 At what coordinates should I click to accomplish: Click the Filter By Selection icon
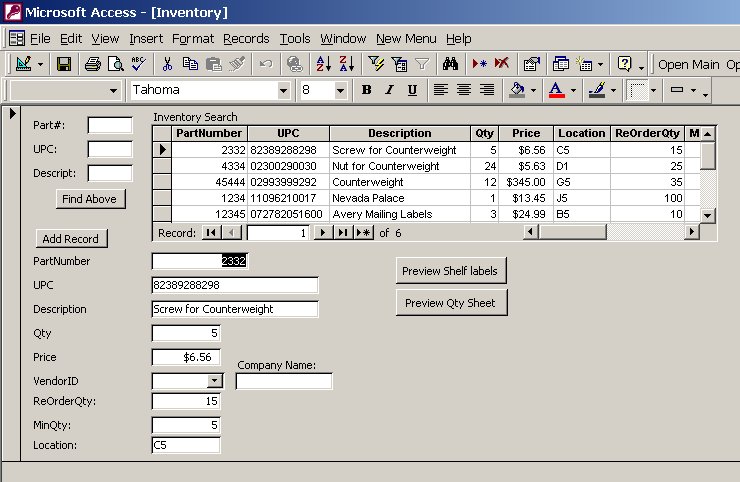[376, 65]
